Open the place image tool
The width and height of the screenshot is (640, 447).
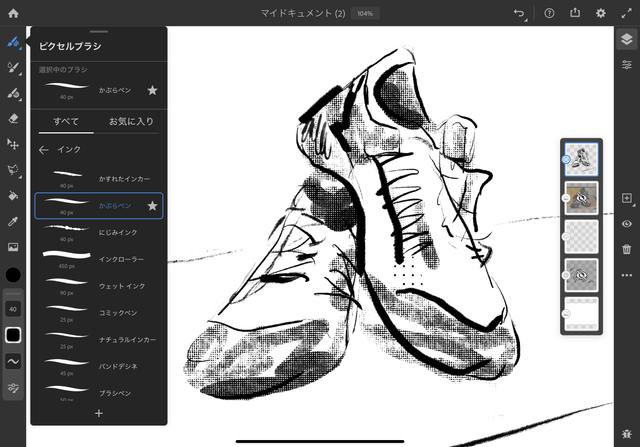[x=13, y=247]
